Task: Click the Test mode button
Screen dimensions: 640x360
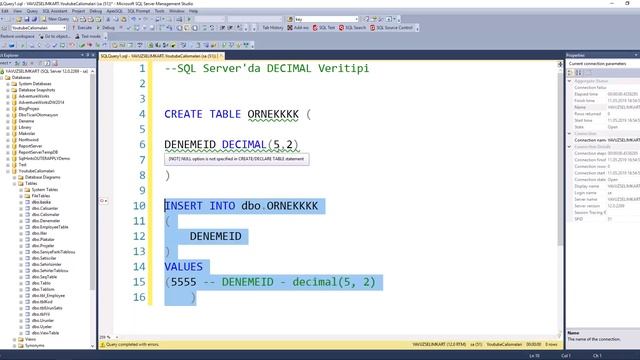Action: pyautogui.click(x=88, y=36)
